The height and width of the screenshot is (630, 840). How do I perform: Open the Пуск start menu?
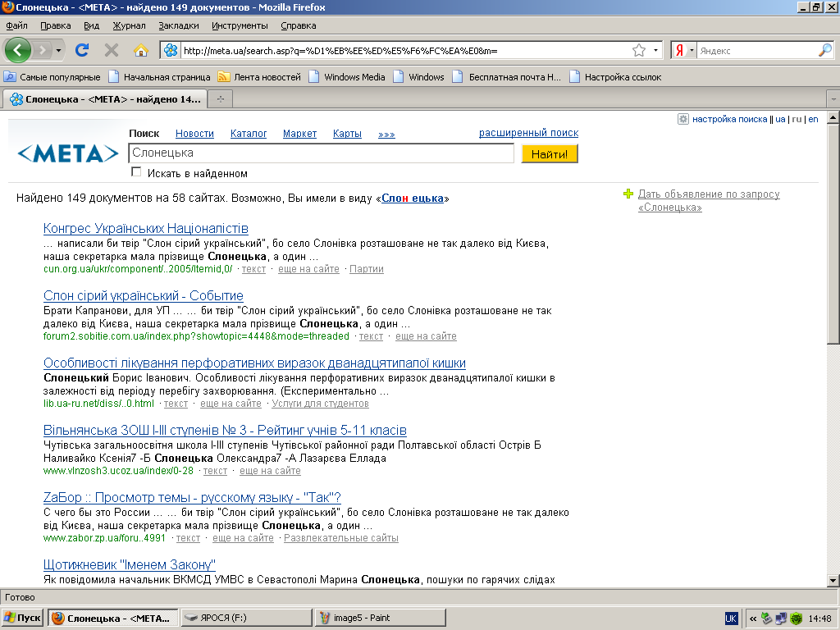click(x=22, y=618)
